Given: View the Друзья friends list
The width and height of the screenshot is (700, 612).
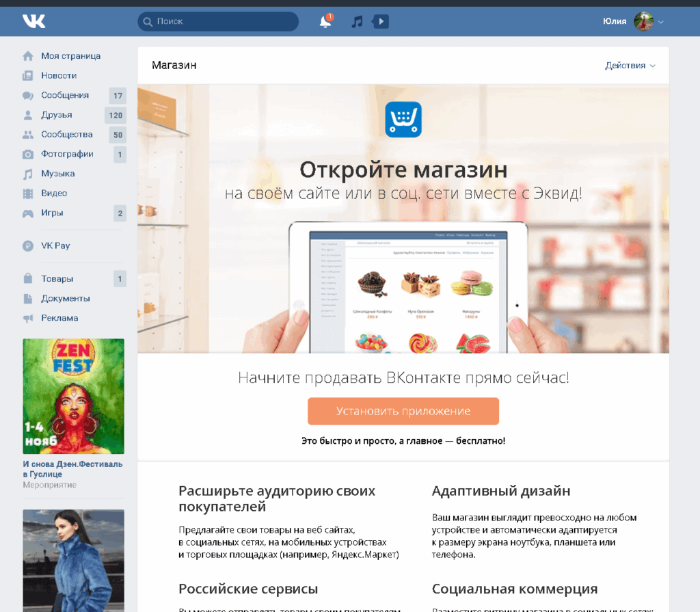Looking at the screenshot, I should pyautogui.click(x=47, y=115).
